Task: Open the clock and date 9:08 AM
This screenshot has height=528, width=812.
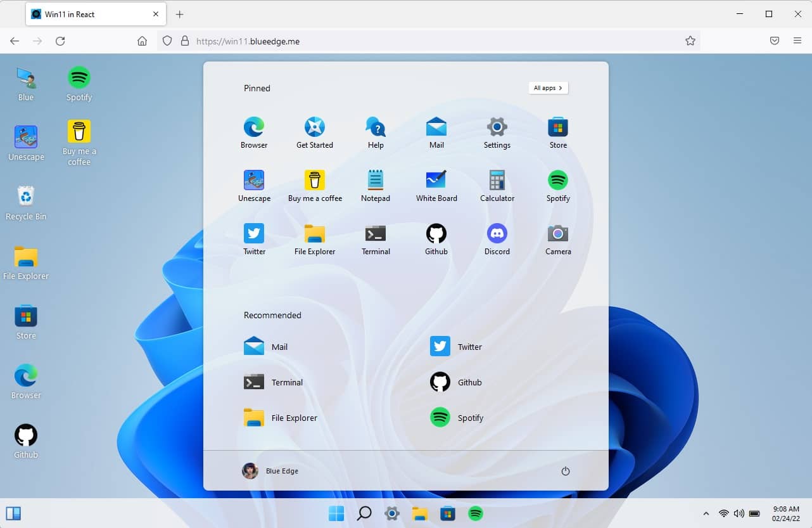Action: point(786,513)
